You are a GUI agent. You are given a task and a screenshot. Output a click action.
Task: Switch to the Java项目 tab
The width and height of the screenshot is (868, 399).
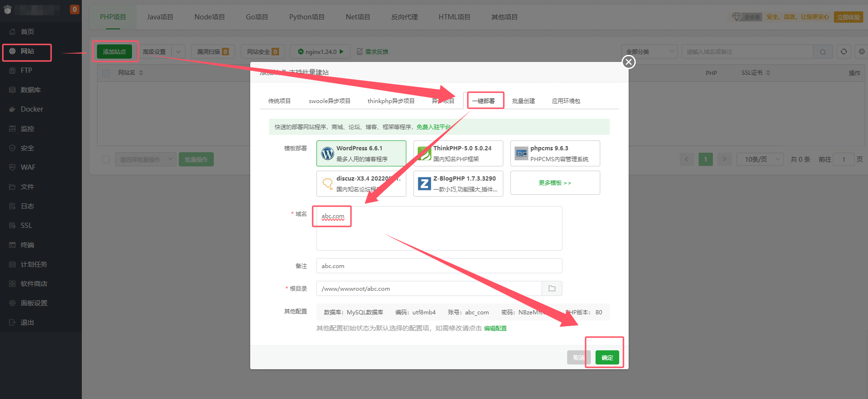tap(160, 17)
